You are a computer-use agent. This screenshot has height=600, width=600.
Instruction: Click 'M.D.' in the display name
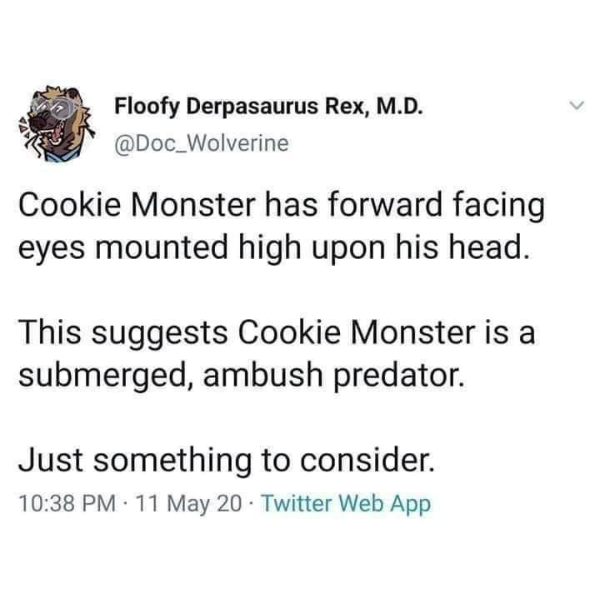coord(400,106)
